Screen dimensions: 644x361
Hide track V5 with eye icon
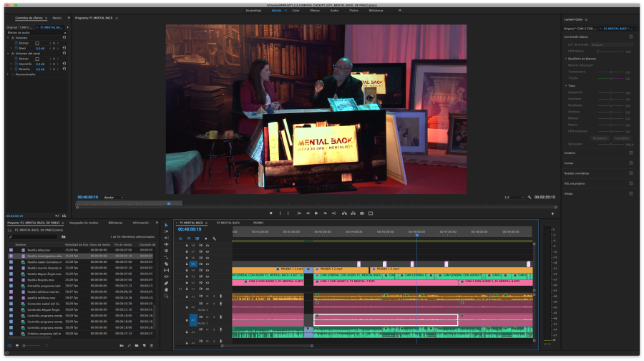coord(208,264)
